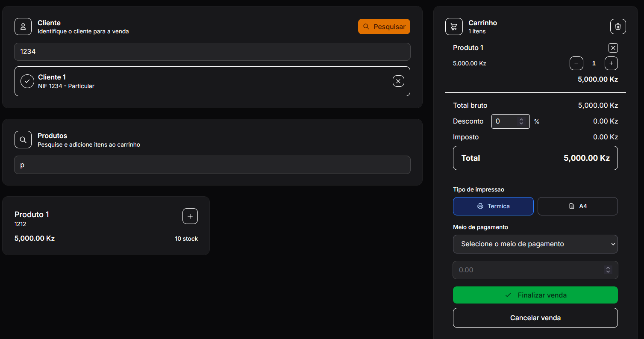Viewport: 644px width, 339px height.
Task: Increase Produto 1 quantity with plus
Action: pyautogui.click(x=611, y=63)
